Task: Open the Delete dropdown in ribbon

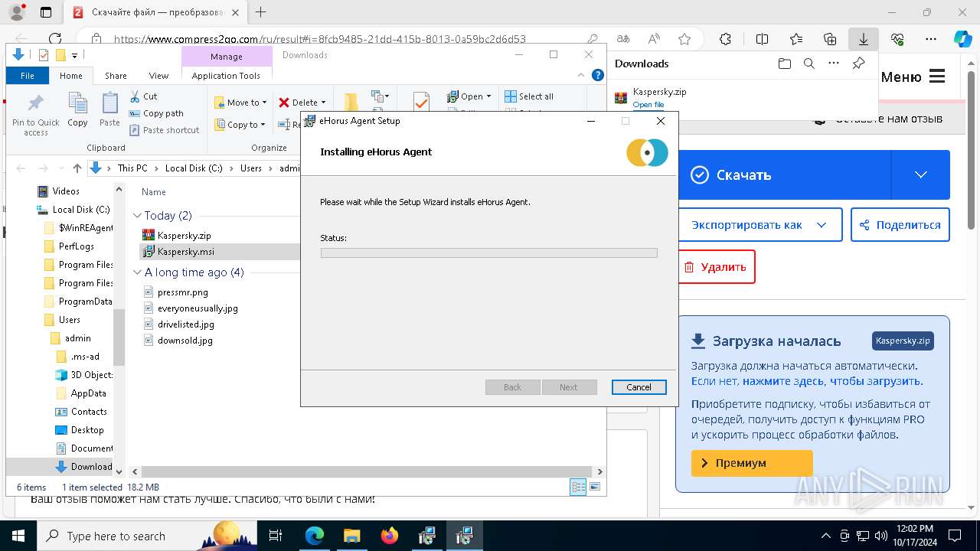Action: click(x=302, y=103)
